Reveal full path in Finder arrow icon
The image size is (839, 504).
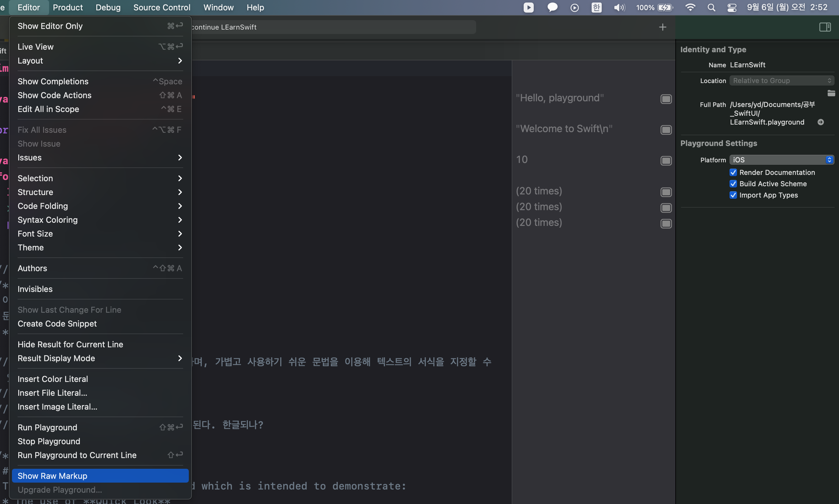[820, 122]
